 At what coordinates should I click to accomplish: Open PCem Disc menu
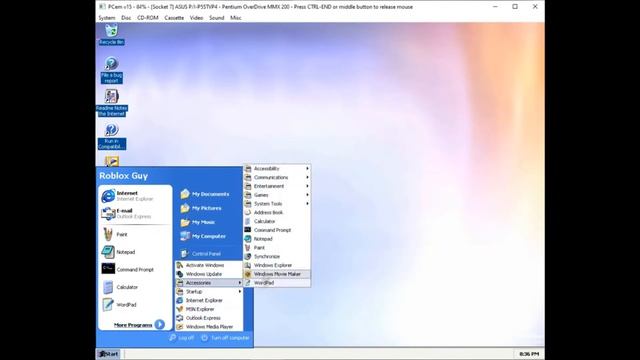126,18
